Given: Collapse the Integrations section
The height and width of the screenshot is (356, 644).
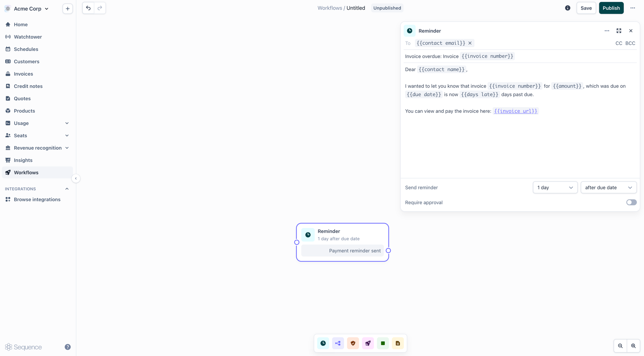Looking at the screenshot, I should pos(67,189).
